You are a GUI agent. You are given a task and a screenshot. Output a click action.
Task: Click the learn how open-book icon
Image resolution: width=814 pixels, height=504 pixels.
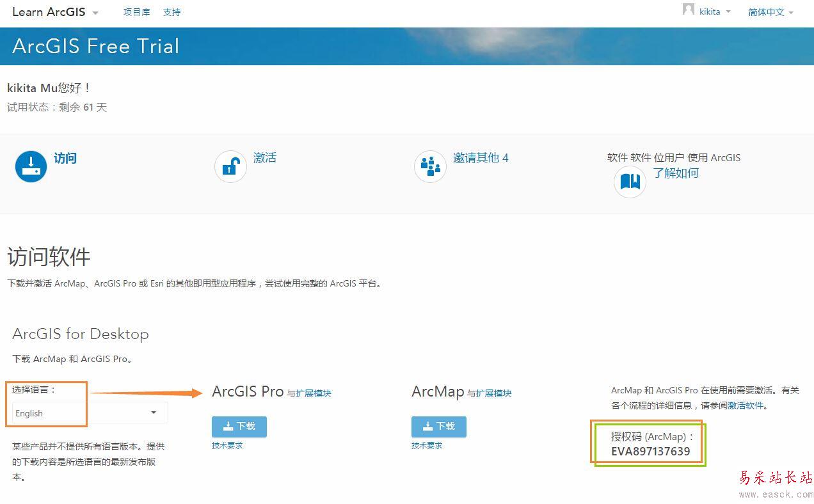[630, 182]
